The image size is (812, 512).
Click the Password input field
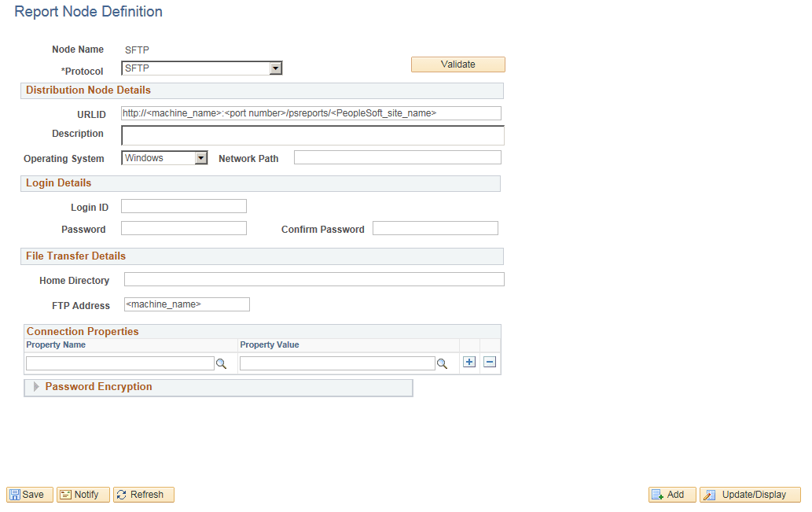point(183,228)
